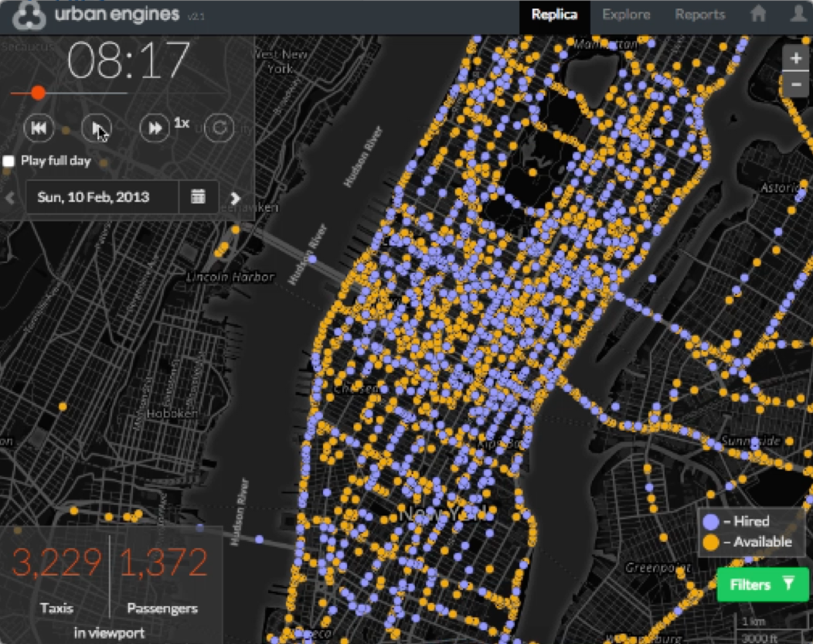Rewind playback to the start
The image size is (813, 644).
[x=39, y=128]
